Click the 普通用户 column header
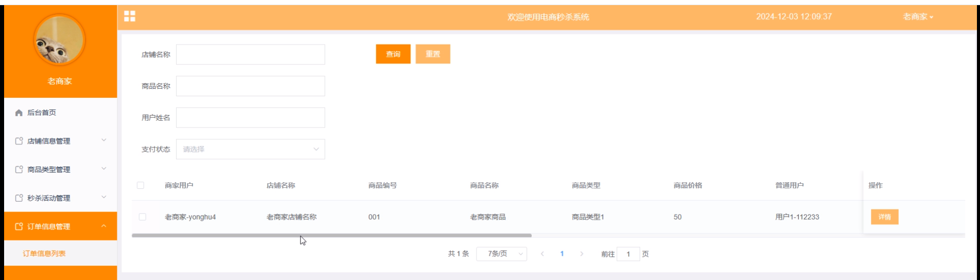980x280 pixels. [789, 185]
